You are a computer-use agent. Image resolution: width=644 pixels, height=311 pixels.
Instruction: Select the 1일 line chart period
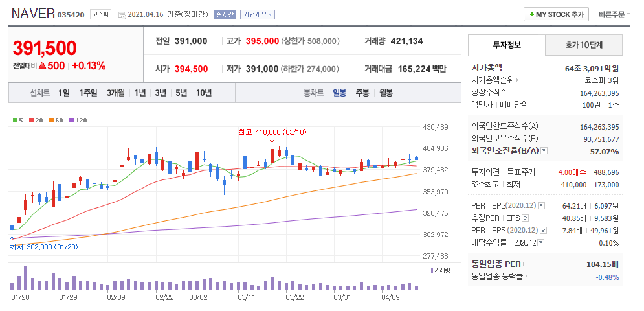(63, 93)
